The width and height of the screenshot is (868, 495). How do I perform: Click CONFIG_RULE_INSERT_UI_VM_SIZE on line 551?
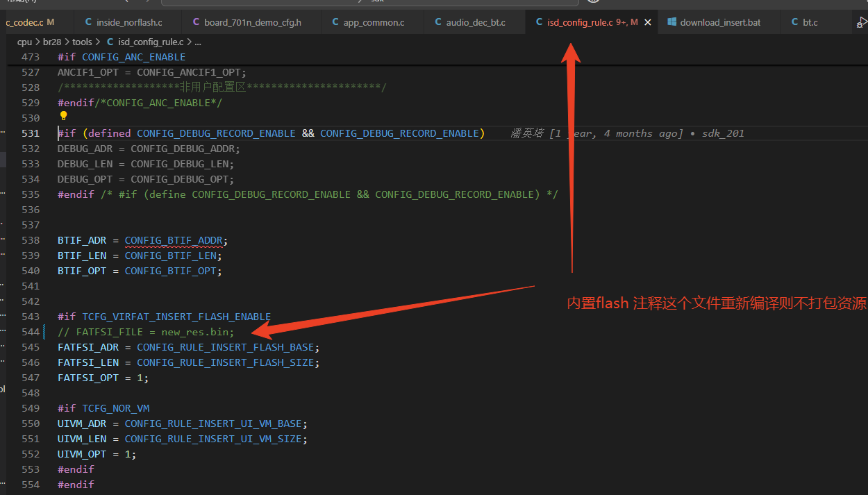pyautogui.click(x=213, y=439)
